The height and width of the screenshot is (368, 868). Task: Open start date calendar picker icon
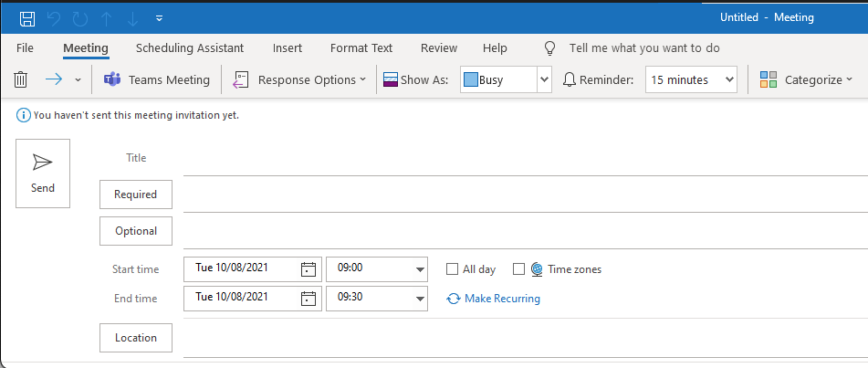tap(309, 269)
